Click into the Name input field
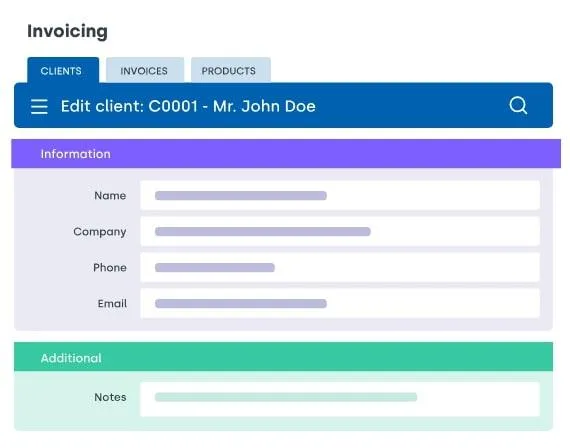This screenshot has width=570, height=448. 340,196
